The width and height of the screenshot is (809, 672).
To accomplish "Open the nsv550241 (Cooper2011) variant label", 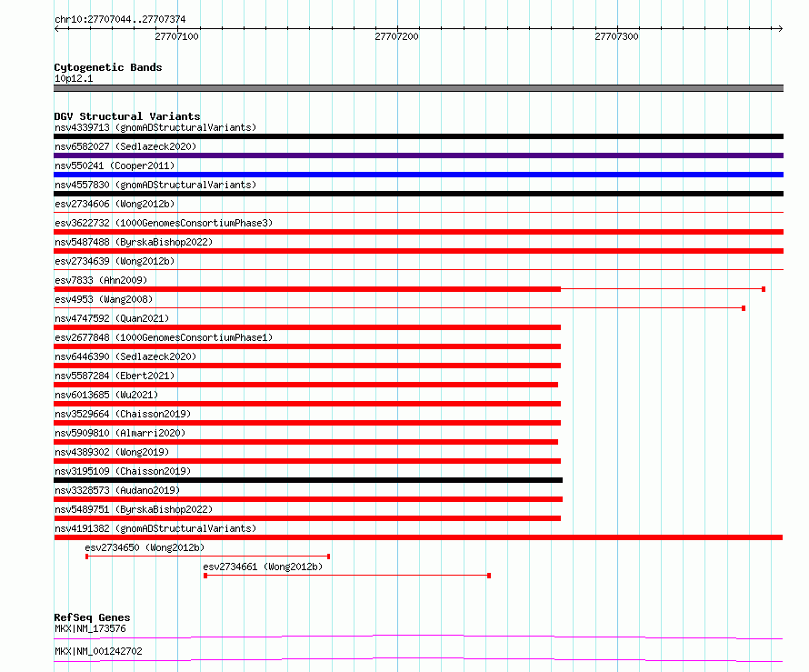I will point(115,165).
